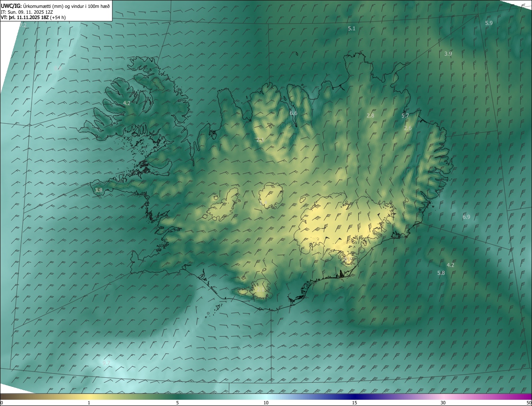Click the colour scale tick labelled 50
This screenshot has width=532, height=406.
click(x=528, y=403)
